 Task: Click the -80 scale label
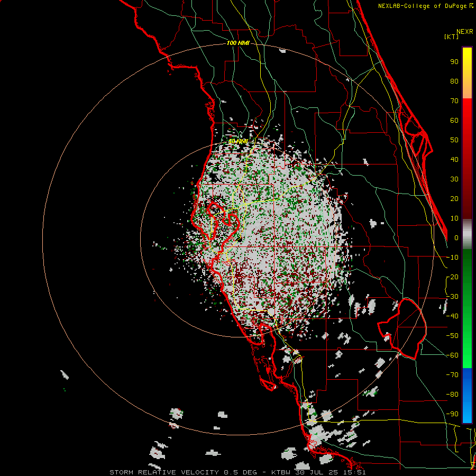[452, 395]
